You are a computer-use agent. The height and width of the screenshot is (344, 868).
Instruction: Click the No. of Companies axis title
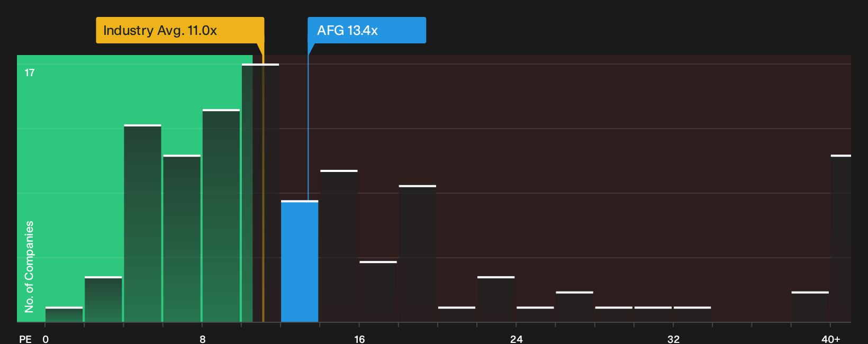(29, 266)
